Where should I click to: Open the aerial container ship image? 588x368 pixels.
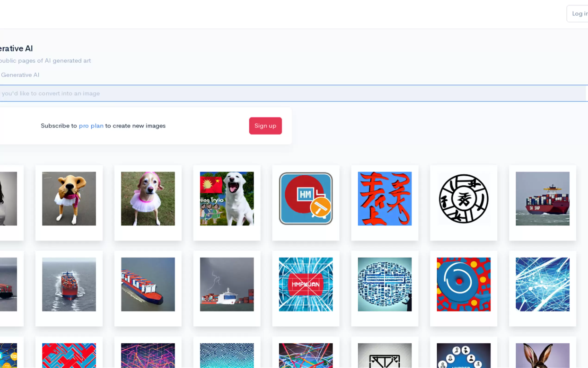(148, 284)
